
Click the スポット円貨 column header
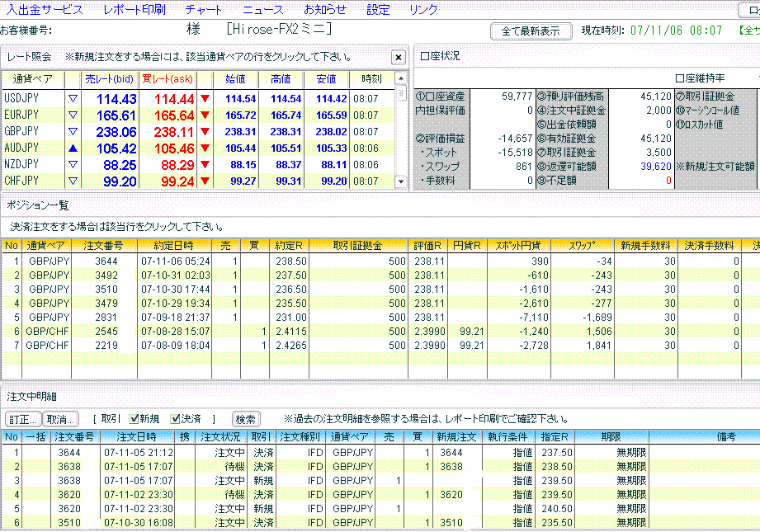518,246
